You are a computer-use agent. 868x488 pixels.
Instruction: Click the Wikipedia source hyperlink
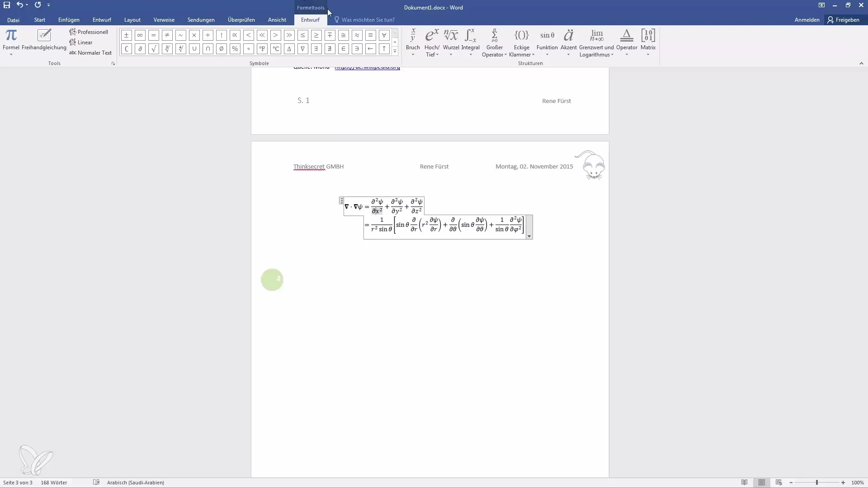click(367, 67)
